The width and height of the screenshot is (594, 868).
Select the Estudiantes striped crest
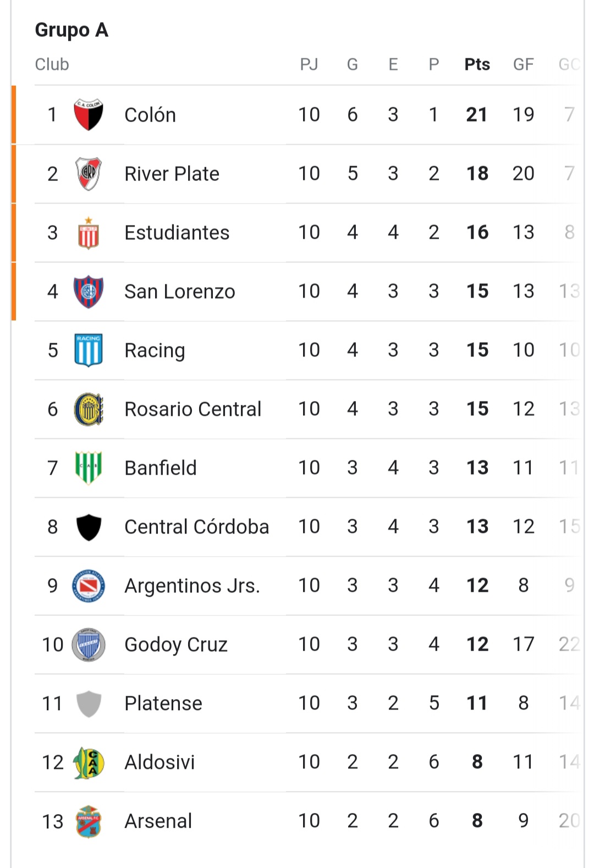click(89, 233)
